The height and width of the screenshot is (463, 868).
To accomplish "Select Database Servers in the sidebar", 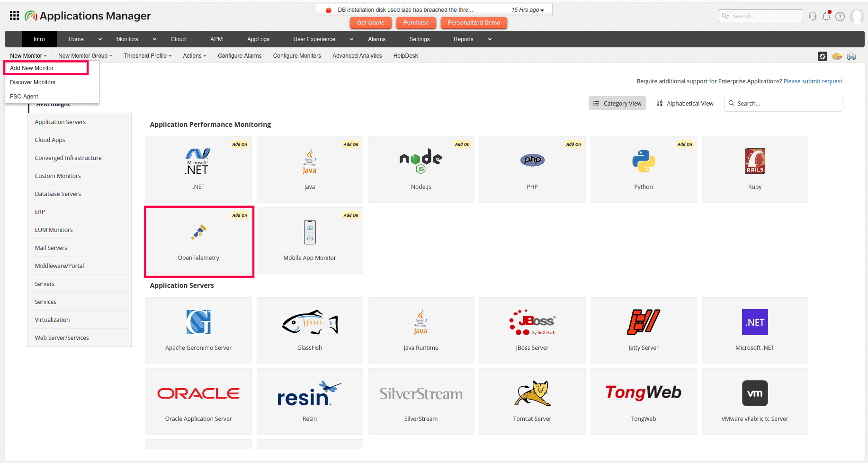I will point(80,194).
